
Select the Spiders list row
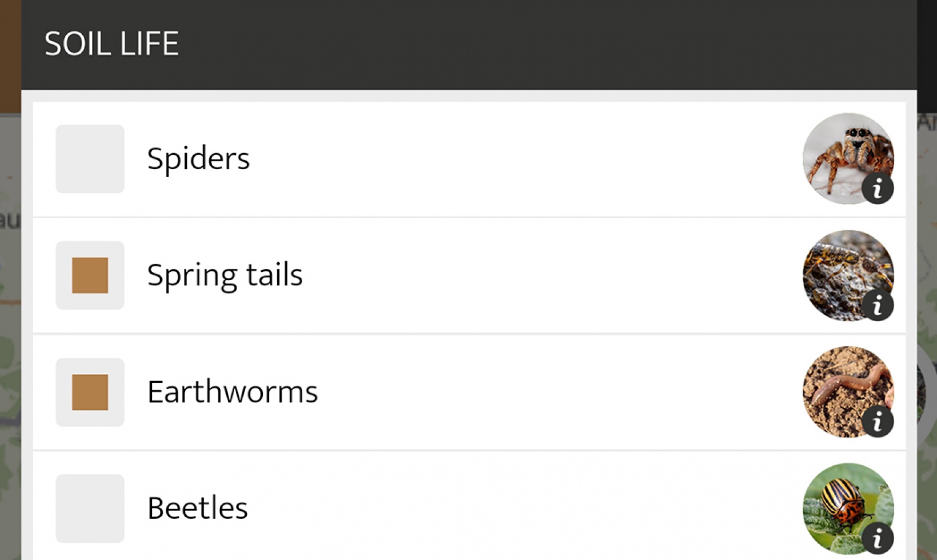[x=400, y=158]
